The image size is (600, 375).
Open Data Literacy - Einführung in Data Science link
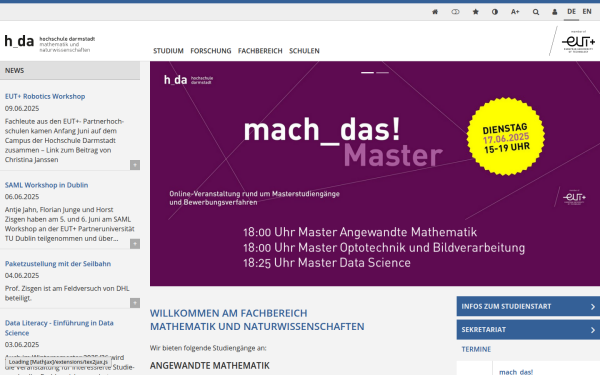(x=59, y=328)
